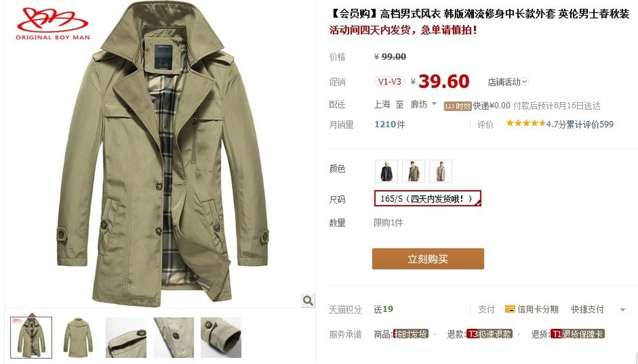Click the 123 时效 delivery badge
638x364 pixels.
tap(458, 106)
